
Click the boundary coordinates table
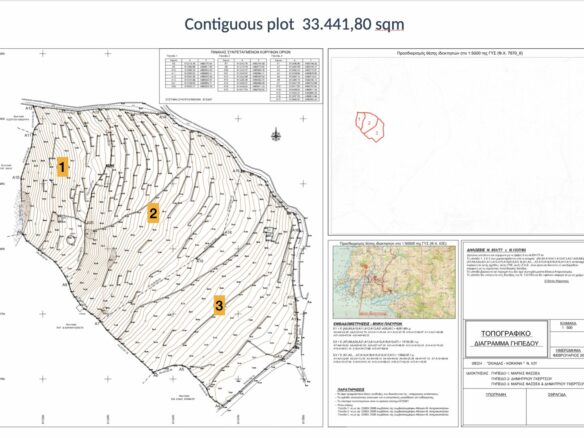click(x=241, y=76)
